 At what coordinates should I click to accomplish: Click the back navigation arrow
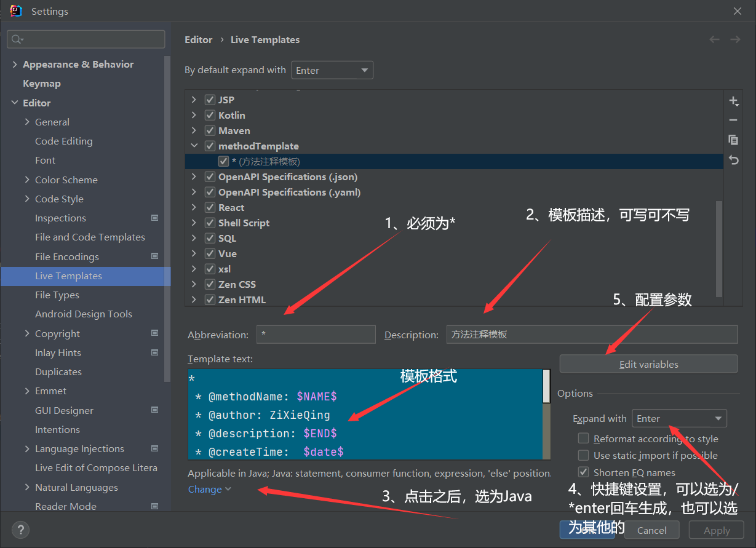click(x=714, y=39)
